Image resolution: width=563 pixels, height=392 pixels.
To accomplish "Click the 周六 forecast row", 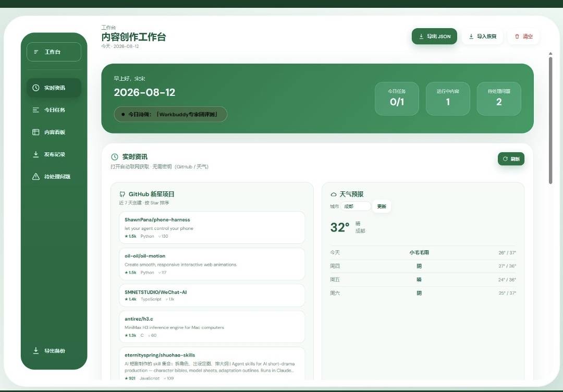I will 423,293.
